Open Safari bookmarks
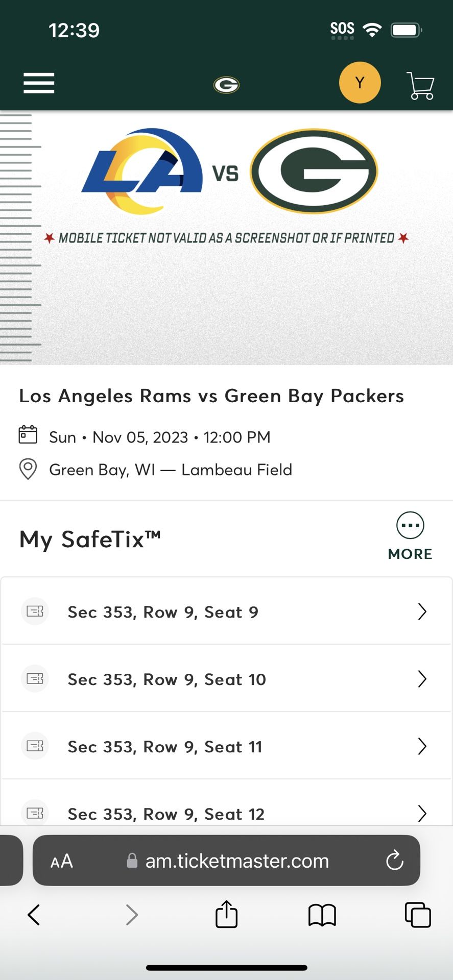Viewport: 453px width, 980px height. pyautogui.click(x=322, y=915)
